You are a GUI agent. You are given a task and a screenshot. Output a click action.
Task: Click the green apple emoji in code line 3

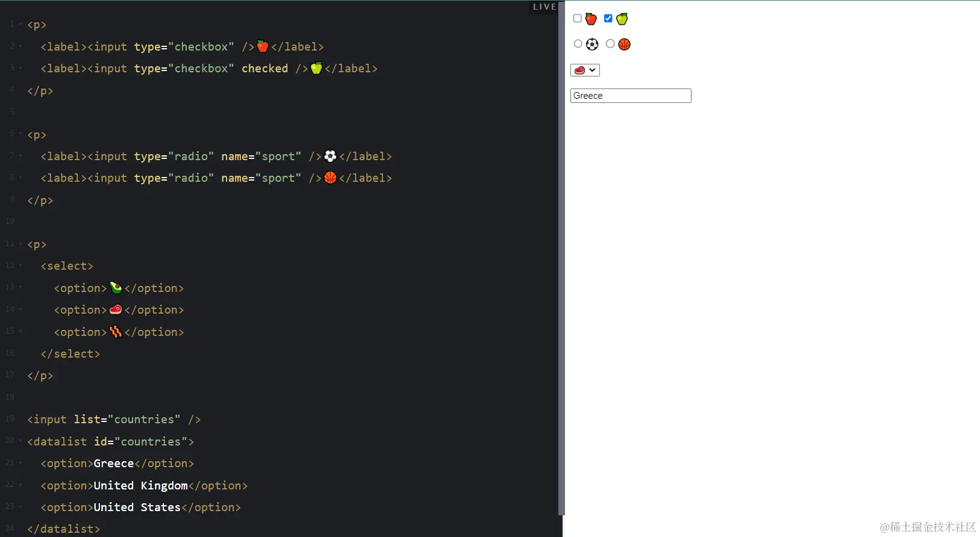[x=316, y=68]
